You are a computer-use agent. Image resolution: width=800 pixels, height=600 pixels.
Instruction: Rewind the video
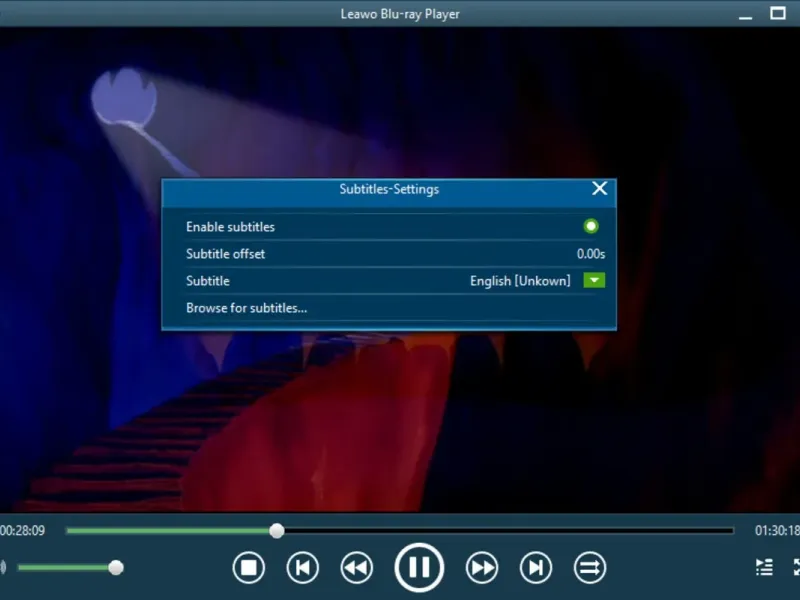tap(357, 567)
